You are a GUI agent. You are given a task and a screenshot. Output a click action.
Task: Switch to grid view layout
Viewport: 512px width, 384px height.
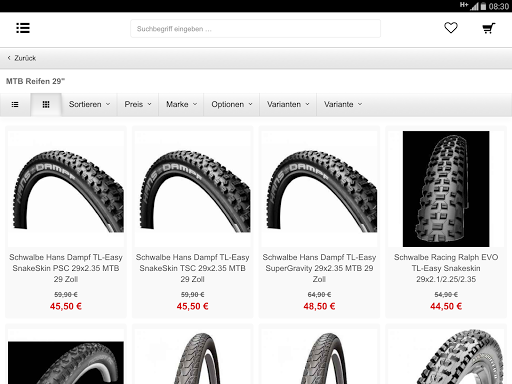[46, 105]
